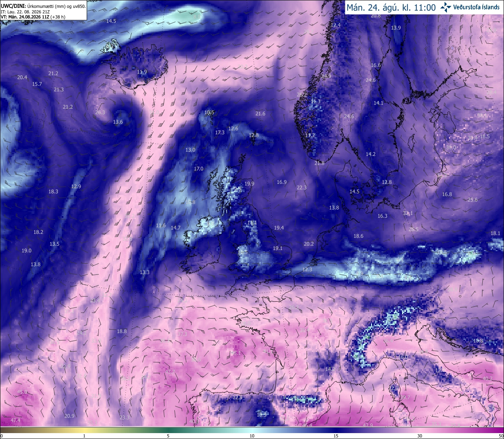
Task: Click the 5 mark on the color scale
Action: [168, 436]
